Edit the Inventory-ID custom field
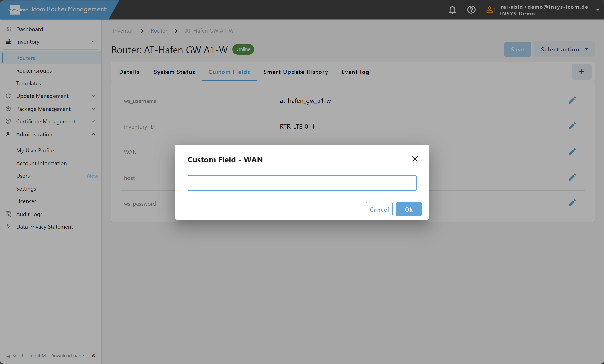Screen dimensions: 604x364 [572, 126]
